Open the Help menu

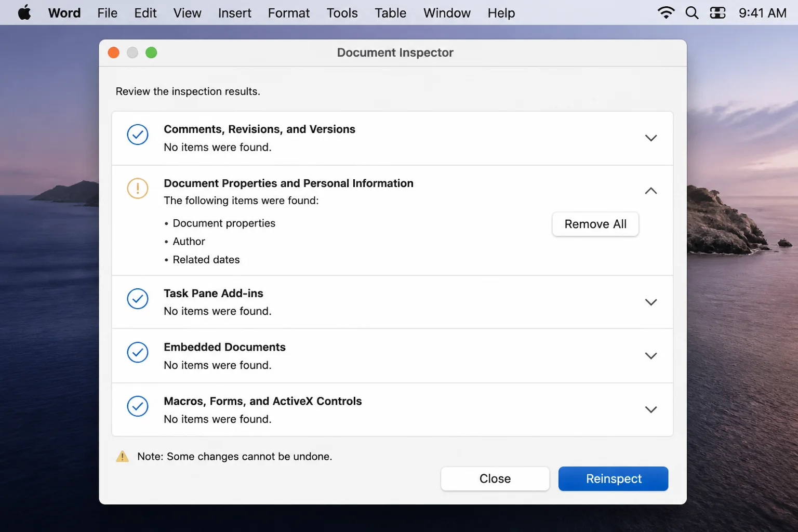[x=501, y=13]
